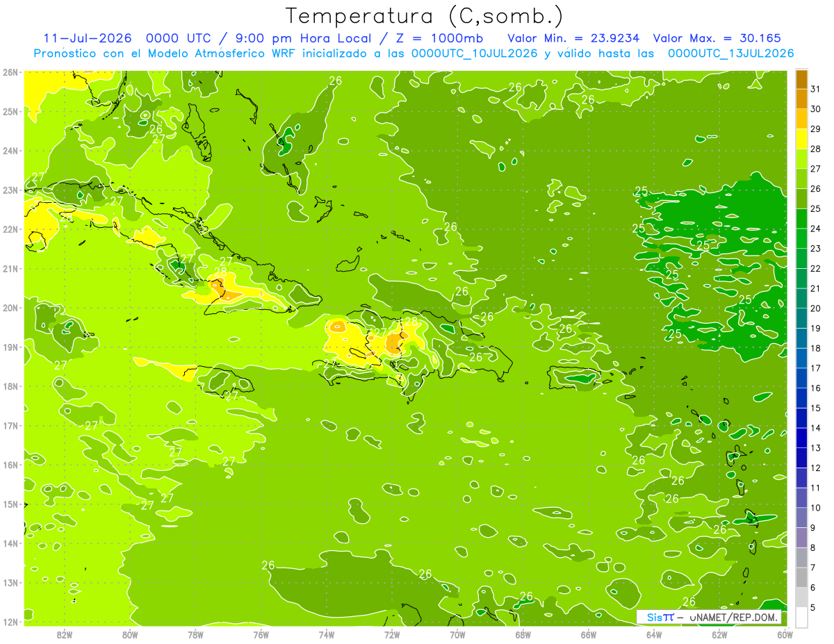Click the "20N" latitude axis label
This screenshot has height=644, width=834.
pos(10,308)
